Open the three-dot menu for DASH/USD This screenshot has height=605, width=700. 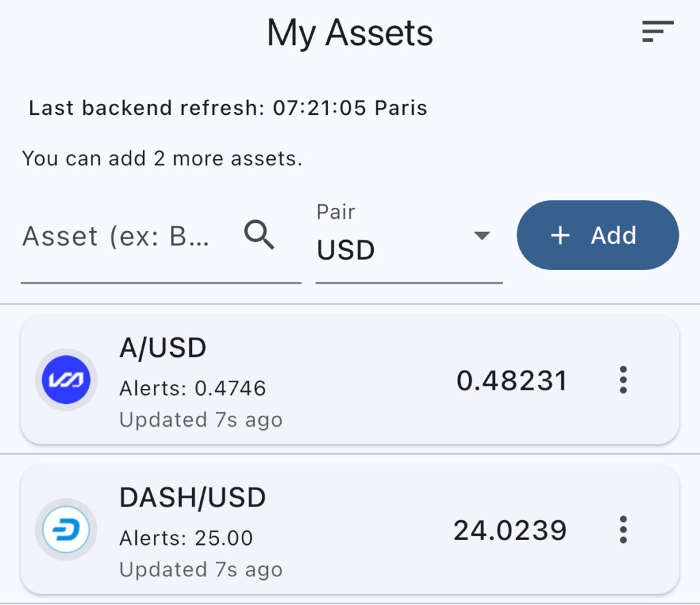pyautogui.click(x=623, y=530)
